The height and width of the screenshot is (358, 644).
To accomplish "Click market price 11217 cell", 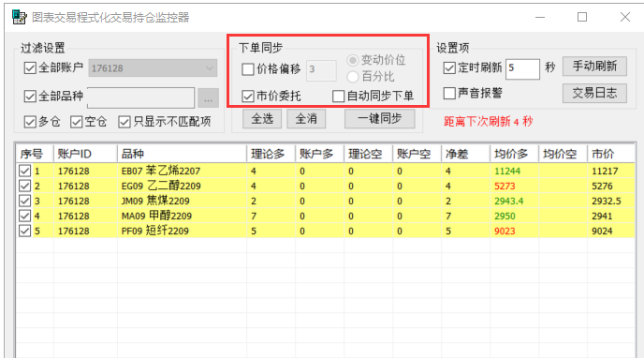I will (611, 171).
